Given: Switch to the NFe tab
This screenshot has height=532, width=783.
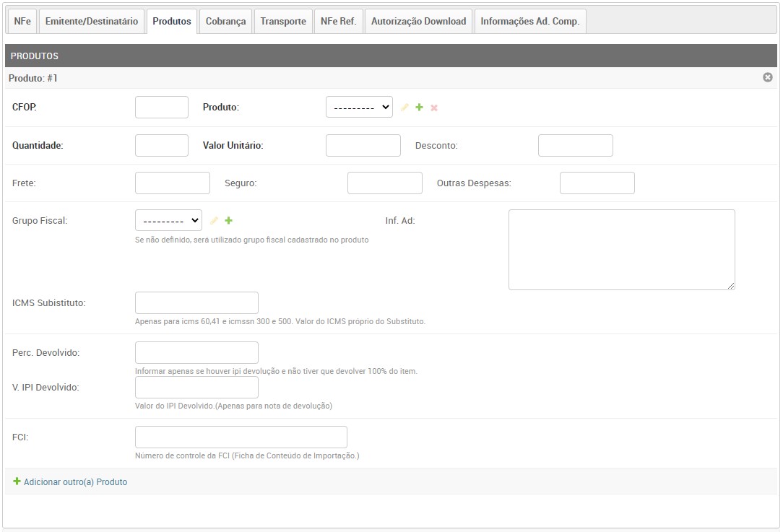Looking at the screenshot, I should [x=22, y=21].
